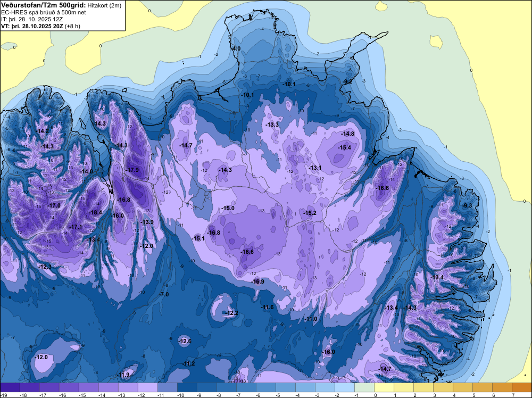Select the -17.0 temperature label

pos(54,205)
